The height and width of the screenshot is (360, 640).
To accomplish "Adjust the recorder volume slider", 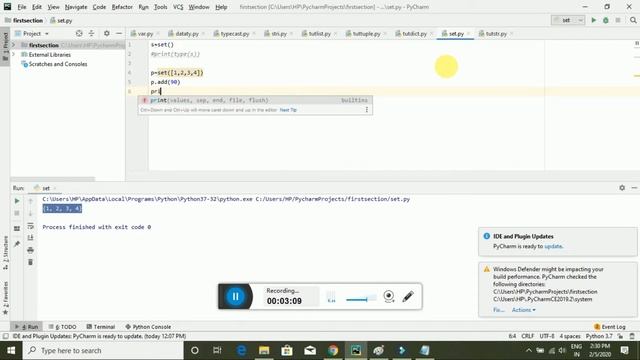I will [x=361, y=300].
